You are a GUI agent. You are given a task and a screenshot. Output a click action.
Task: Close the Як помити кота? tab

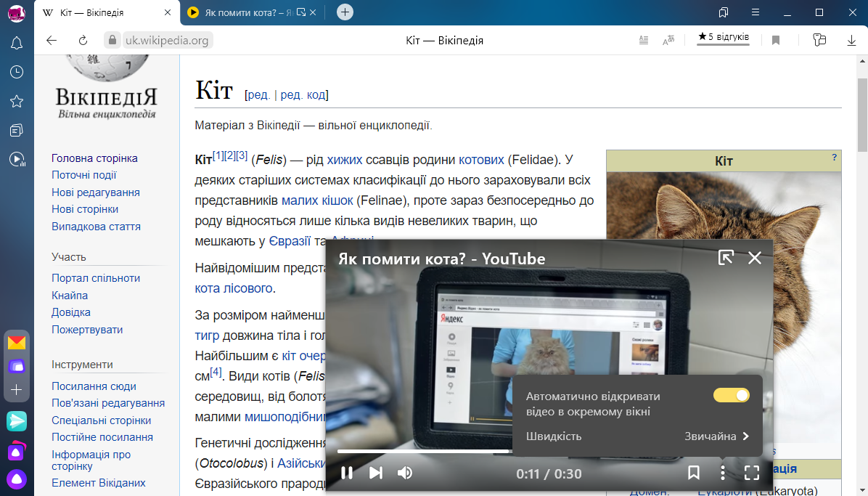313,12
